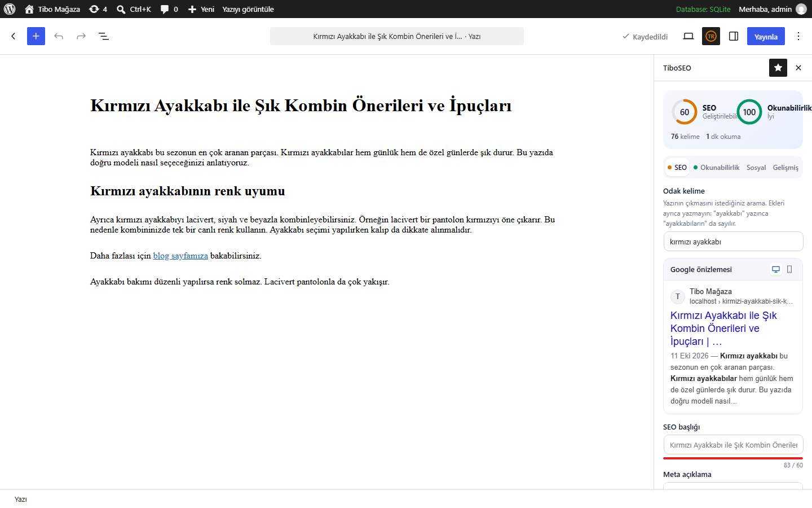Open the block inserter plus button
The image size is (812, 508).
(36, 36)
